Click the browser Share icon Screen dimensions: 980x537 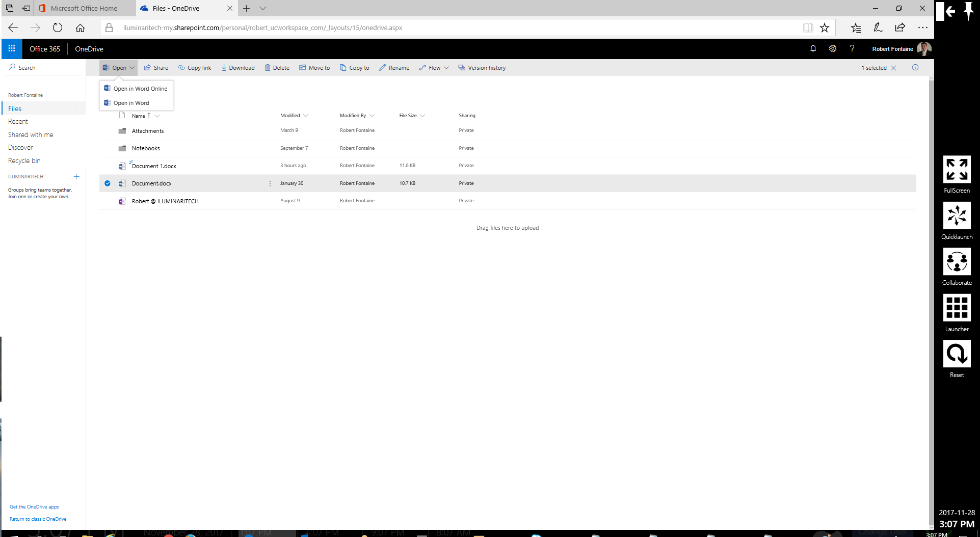tap(900, 28)
